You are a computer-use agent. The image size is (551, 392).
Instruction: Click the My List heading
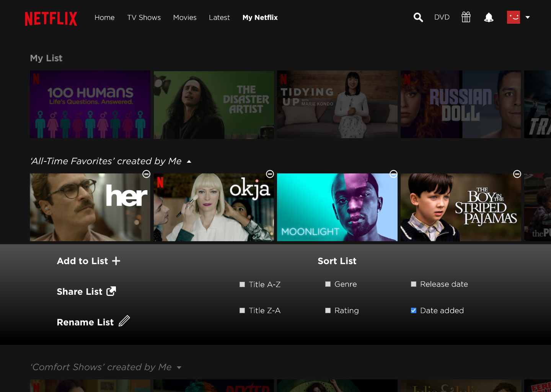pos(46,58)
